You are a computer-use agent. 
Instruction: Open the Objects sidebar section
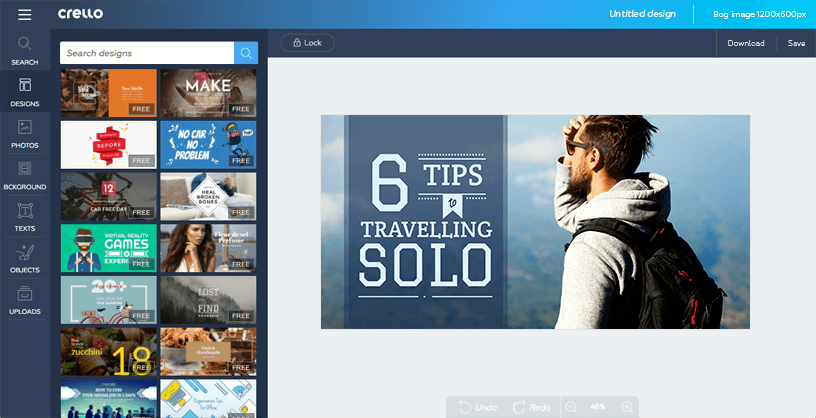pos(25,259)
